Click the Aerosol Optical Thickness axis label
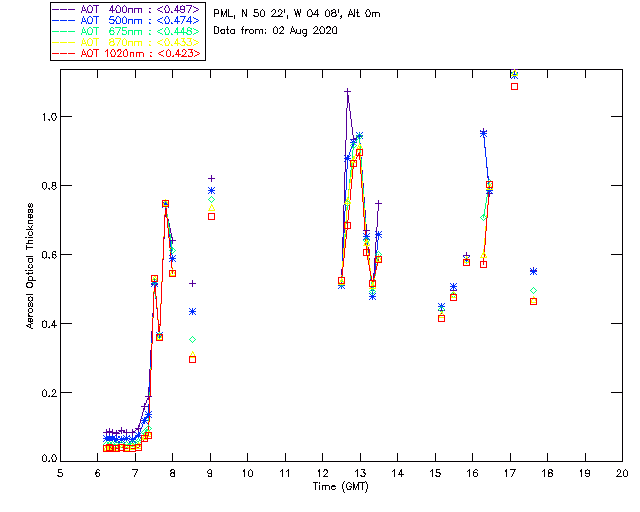Viewport: 640px width, 512px height. tap(29, 266)
